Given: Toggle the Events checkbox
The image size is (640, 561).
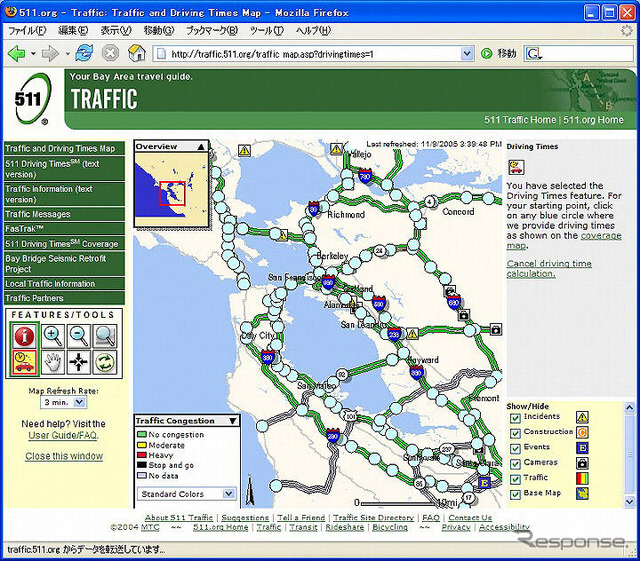Looking at the screenshot, I should point(515,449).
